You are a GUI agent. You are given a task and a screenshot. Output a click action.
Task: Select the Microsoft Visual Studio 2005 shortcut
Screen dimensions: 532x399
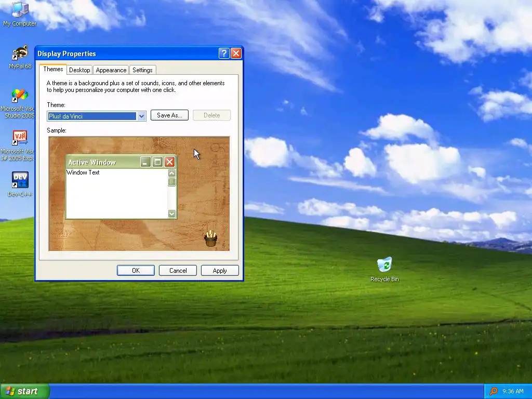click(x=19, y=103)
